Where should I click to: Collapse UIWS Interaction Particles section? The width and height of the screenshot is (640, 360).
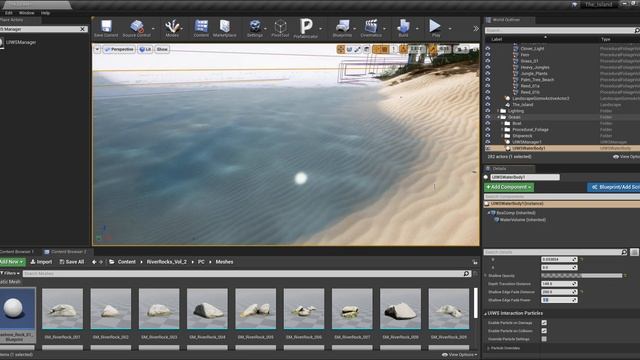coord(486,314)
